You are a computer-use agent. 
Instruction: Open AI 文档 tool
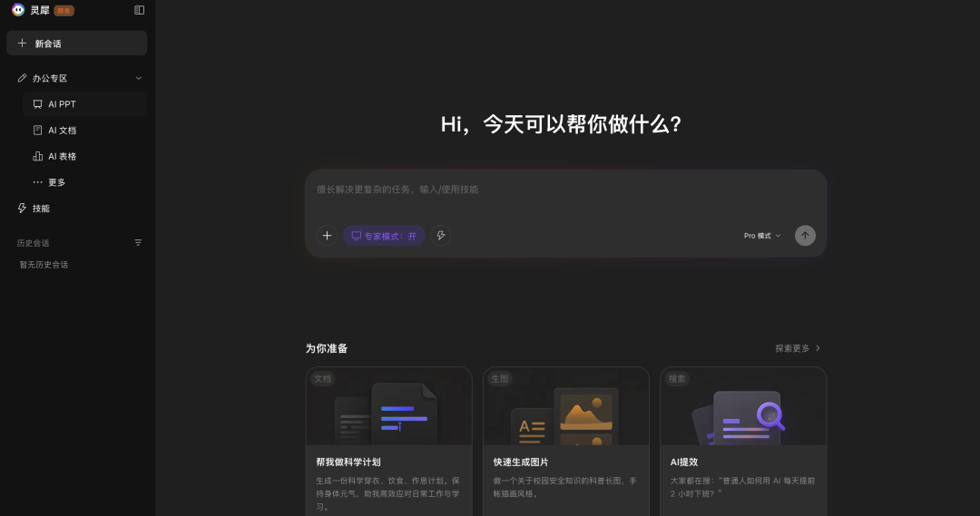tap(84, 130)
